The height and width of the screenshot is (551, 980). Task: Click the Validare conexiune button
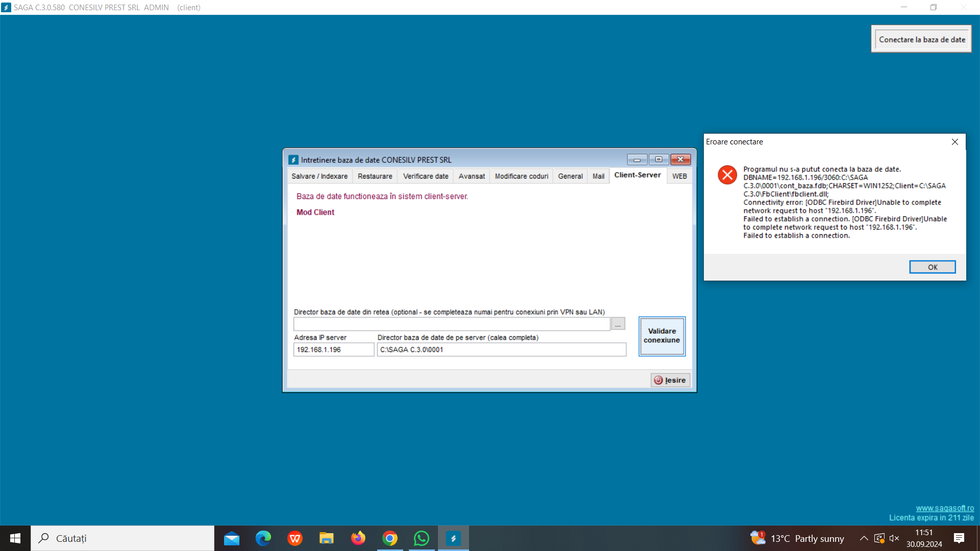click(662, 336)
